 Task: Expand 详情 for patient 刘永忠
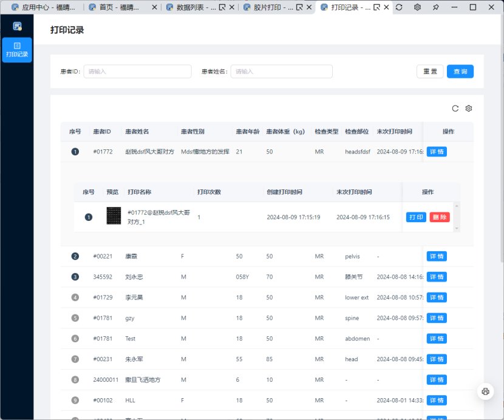(x=437, y=277)
